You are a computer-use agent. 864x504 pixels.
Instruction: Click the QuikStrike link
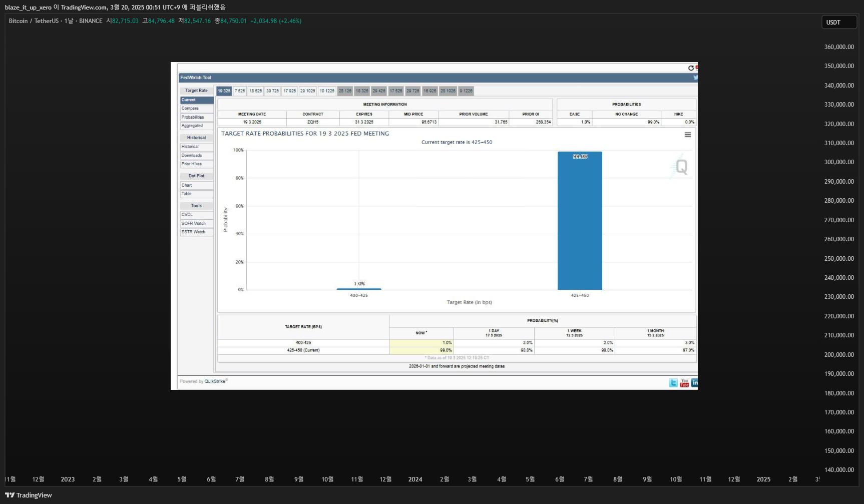(x=215, y=381)
